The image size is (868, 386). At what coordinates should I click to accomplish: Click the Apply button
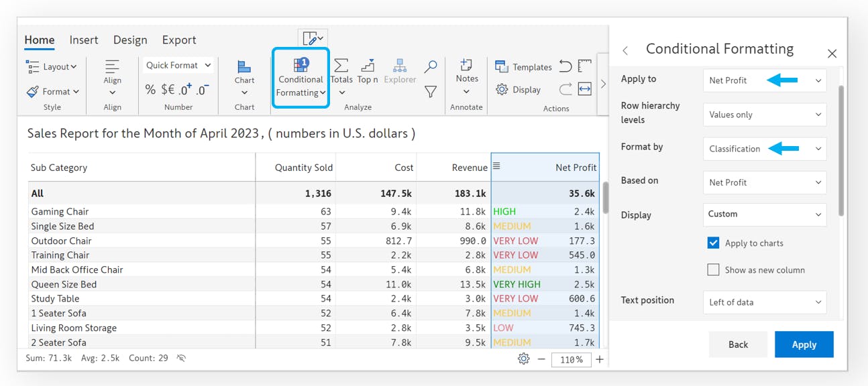804,344
